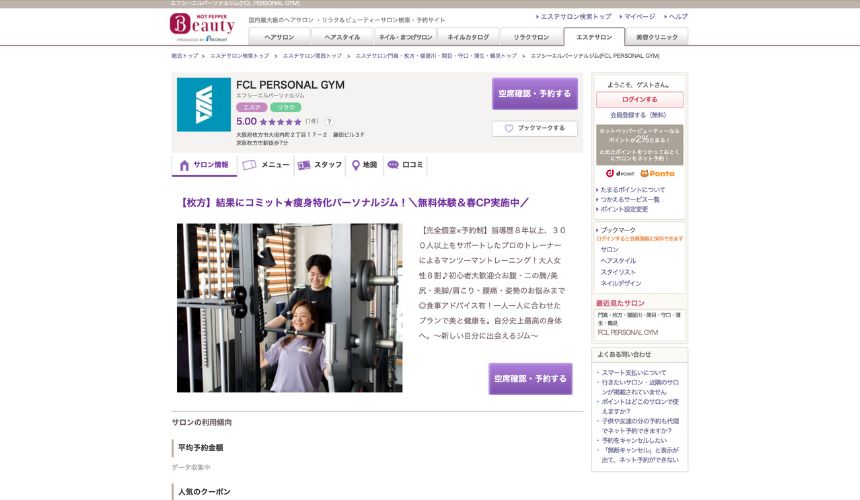Open recently viewed FCL PERSONAL GYM link

[627, 333]
